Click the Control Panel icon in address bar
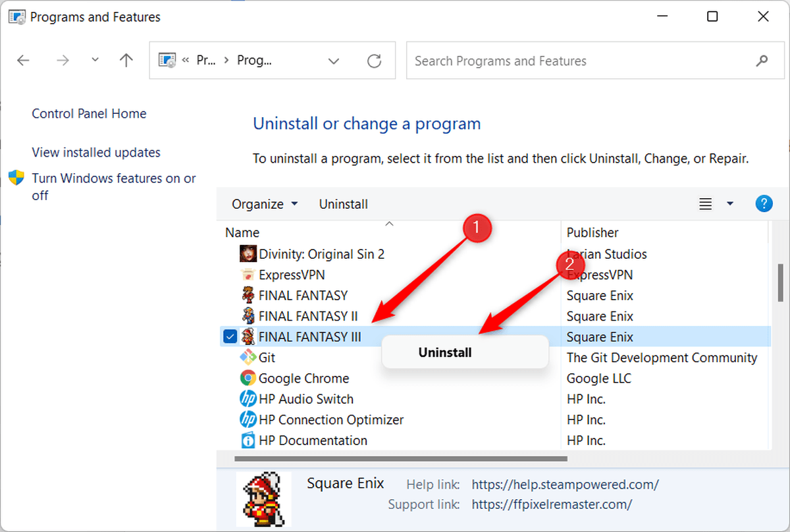The width and height of the screenshot is (790, 532). [x=167, y=61]
